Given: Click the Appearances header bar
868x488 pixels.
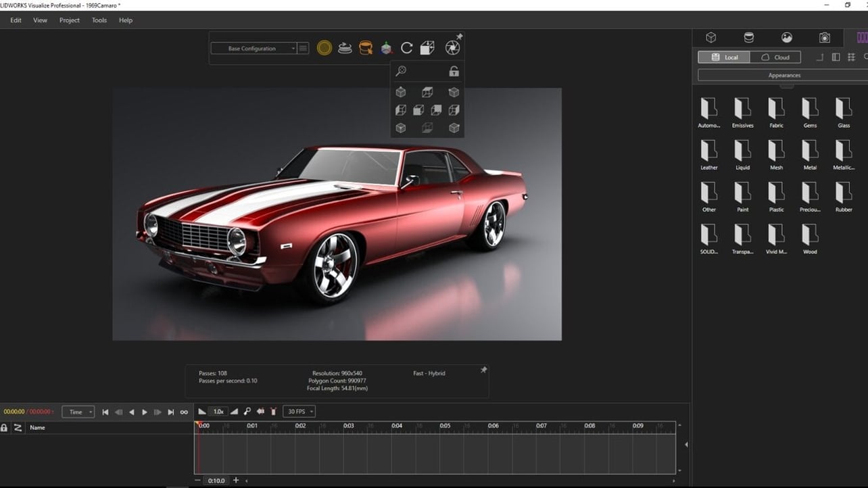Looking at the screenshot, I should [784, 74].
